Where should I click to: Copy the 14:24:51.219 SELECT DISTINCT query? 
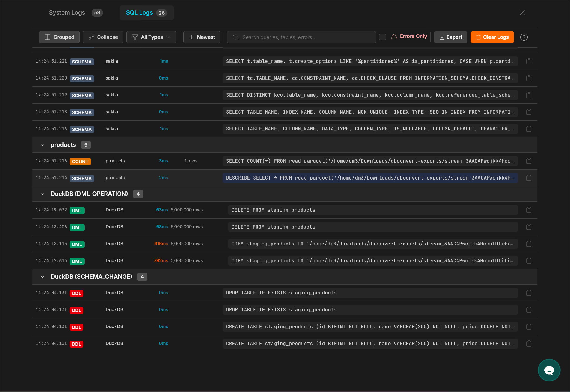(x=529, y=95)
